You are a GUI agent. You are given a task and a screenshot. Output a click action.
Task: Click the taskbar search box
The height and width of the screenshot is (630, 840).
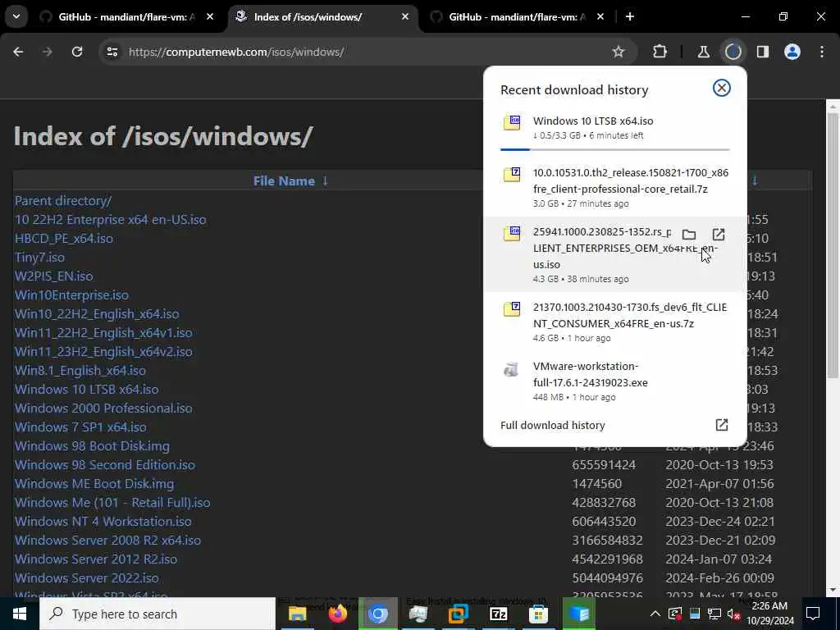click(x=157, y=614)
